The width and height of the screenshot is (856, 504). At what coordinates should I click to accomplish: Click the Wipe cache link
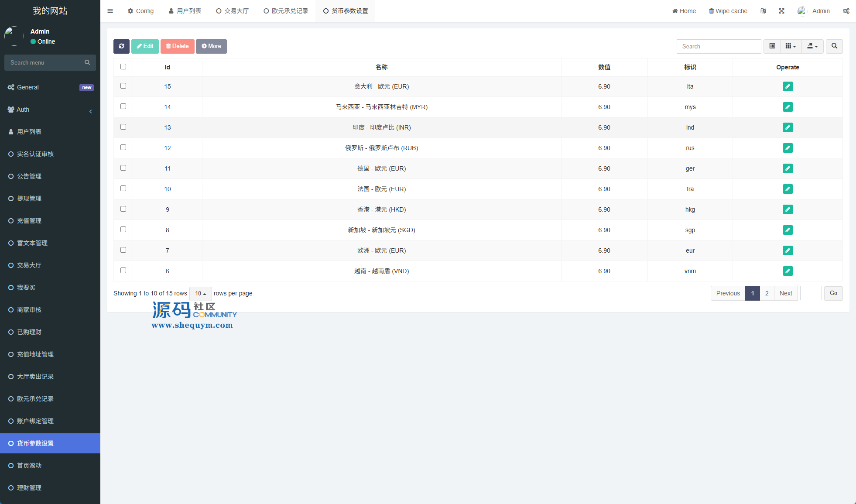click(728, 11)
